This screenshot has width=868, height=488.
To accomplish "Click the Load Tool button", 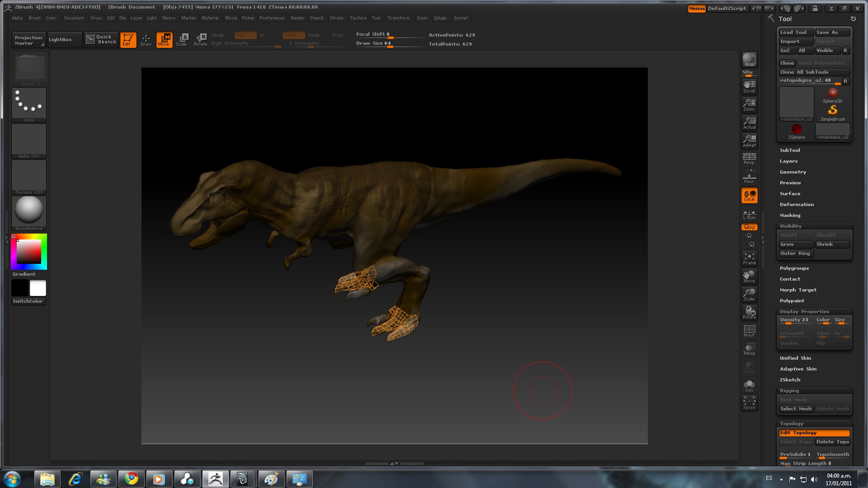I will [795, 33].
